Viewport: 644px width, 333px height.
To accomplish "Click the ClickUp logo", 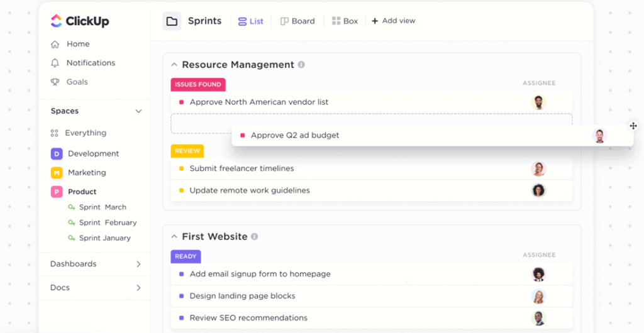I will click(x=80, y=21).
